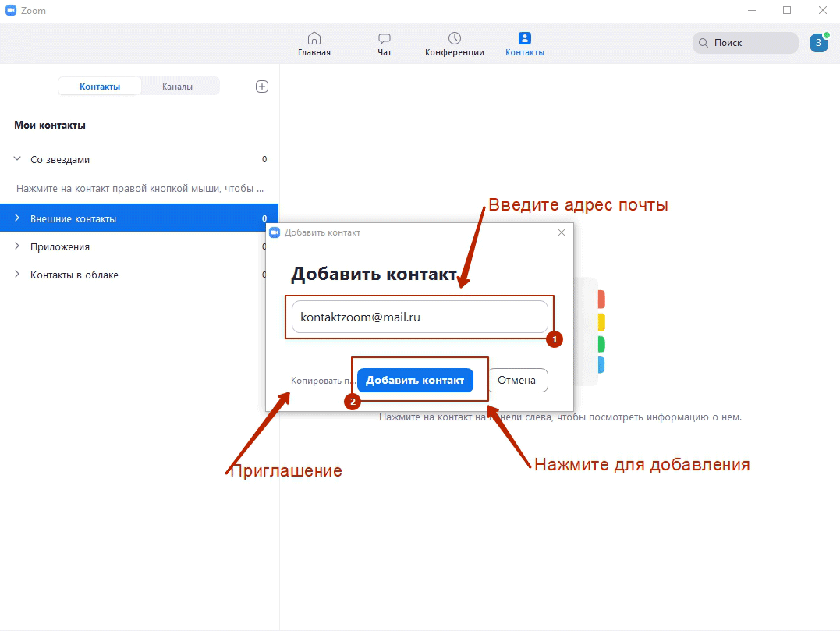Click the Добавить контакт dialog heading text
The height and width of the screenshot is (631, 840).
374,274
